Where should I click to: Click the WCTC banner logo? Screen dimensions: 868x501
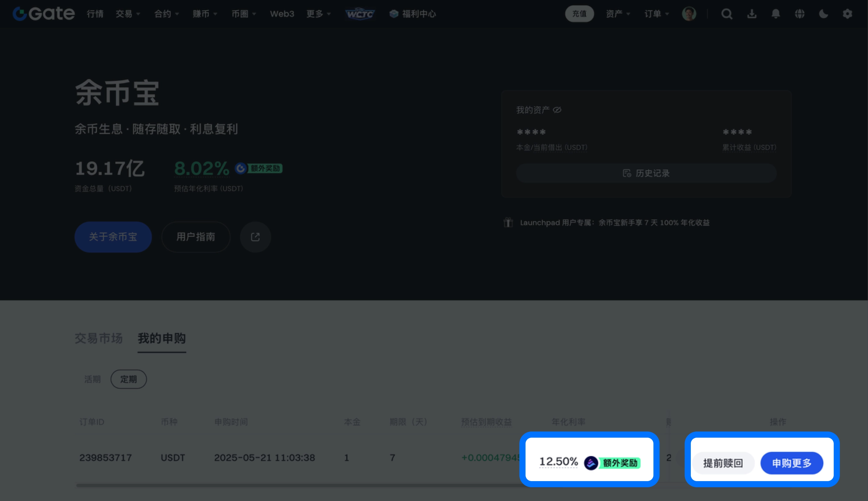360,14
